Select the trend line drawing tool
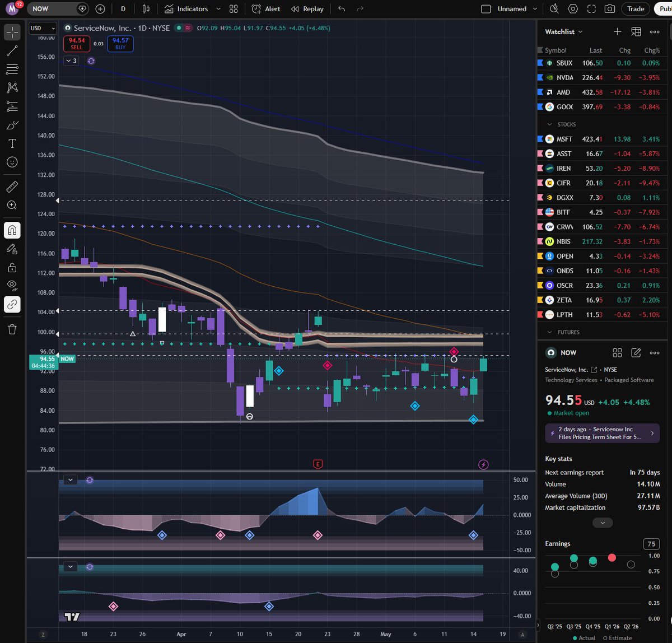This screenshot has width=672, height=643. [12, 51]
